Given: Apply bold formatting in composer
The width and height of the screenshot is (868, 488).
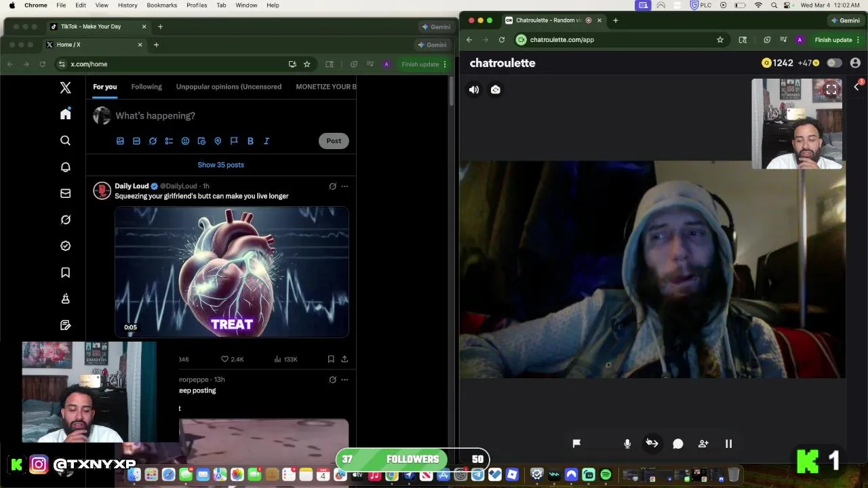Looking at the screenshot, I should pos(250,141).
